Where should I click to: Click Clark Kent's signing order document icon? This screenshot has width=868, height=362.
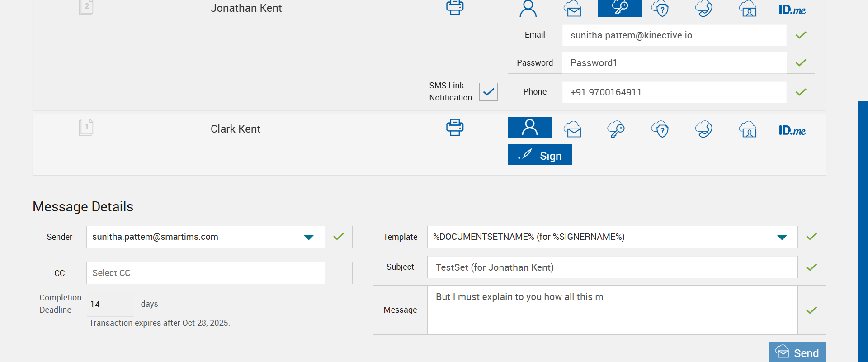[86, 128]
